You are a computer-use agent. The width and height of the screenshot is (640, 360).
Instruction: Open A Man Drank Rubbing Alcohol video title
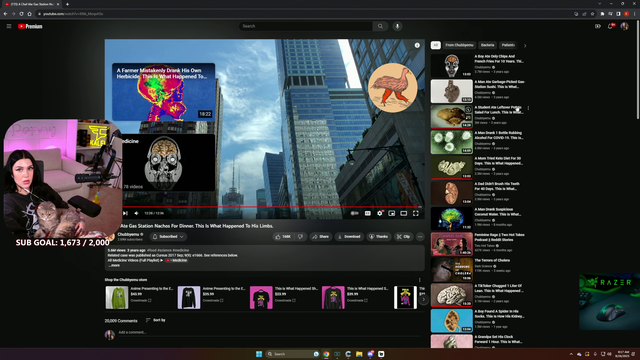498,135
